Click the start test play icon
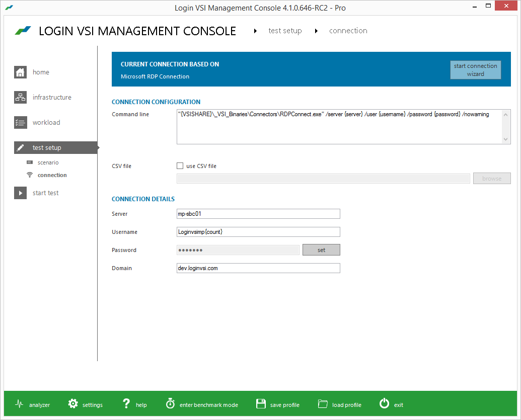 pyautogui.click(x=20, y=193)
